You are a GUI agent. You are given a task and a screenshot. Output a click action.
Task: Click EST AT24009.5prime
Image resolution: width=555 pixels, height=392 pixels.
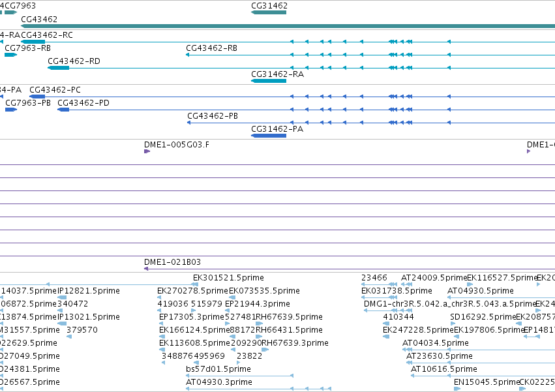tap(434, 278)
